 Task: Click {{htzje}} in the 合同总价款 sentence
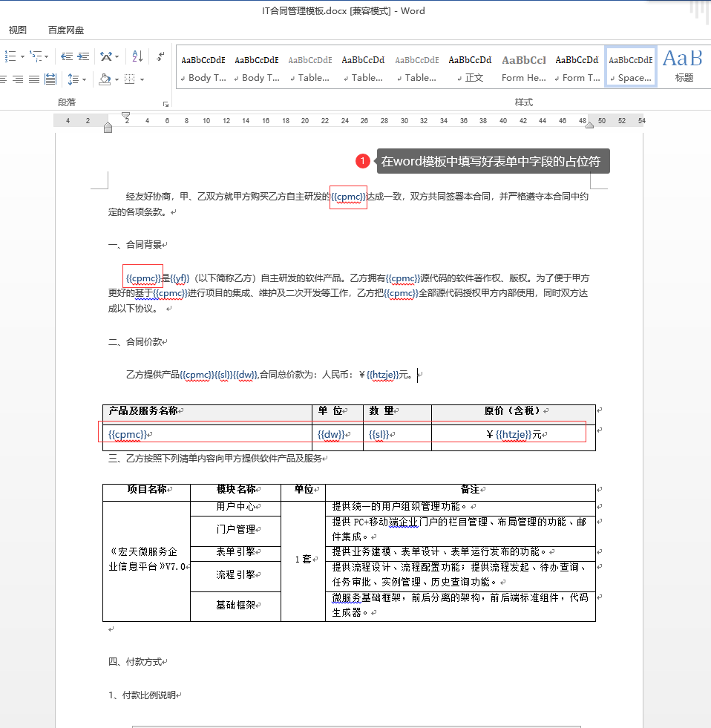point(383,375)
